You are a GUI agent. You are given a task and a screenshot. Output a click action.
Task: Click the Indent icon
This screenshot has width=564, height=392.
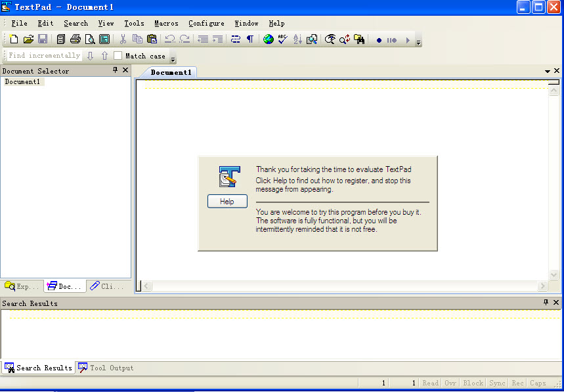217,39
